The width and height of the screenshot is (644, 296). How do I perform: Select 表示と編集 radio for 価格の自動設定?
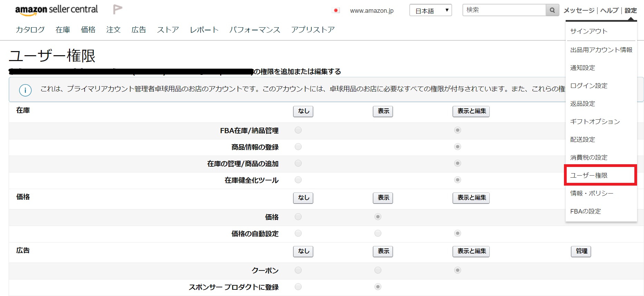(458, 233)
